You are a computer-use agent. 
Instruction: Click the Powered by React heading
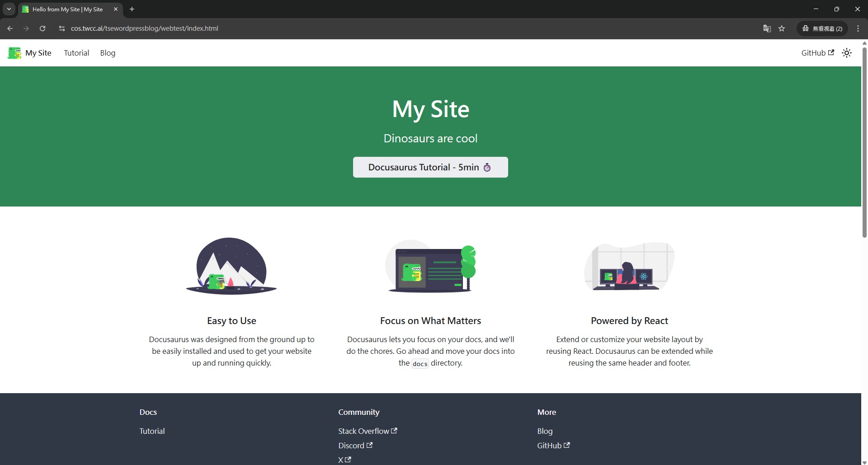pos(629,321)
